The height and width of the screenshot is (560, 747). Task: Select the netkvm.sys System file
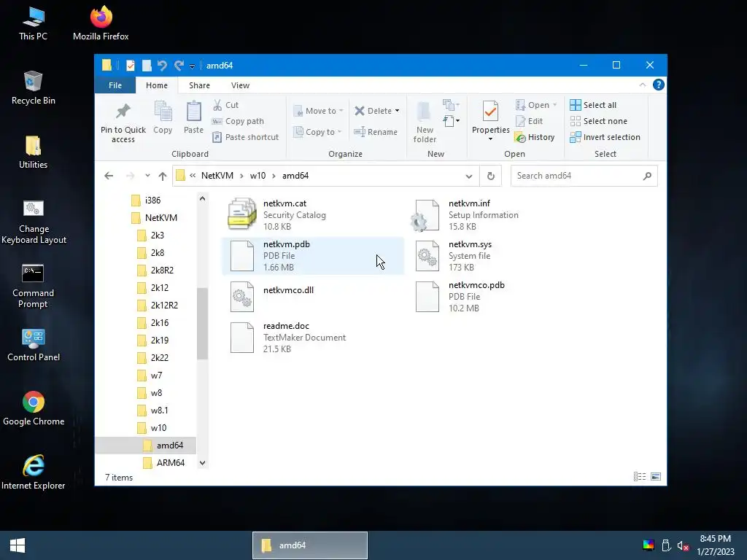click(x=498, y=256)
